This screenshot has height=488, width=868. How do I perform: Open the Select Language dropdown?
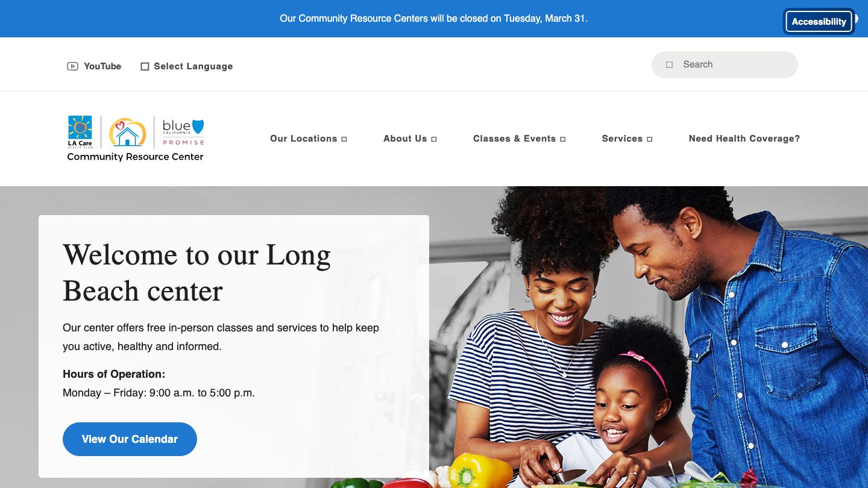[187, 66]
